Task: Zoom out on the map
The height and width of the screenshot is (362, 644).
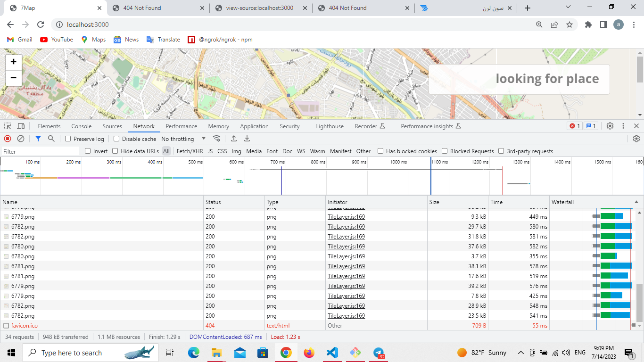Action: pos(14,78)
